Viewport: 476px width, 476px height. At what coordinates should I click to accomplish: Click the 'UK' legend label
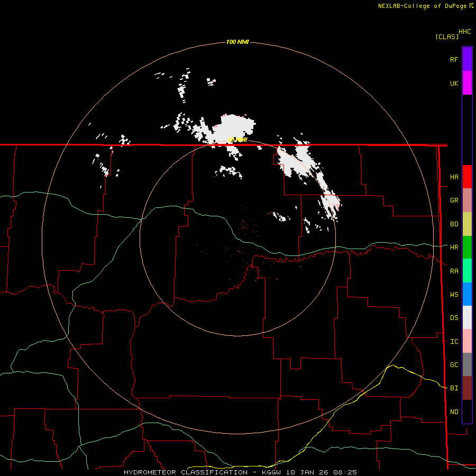[x=454, y=83]
